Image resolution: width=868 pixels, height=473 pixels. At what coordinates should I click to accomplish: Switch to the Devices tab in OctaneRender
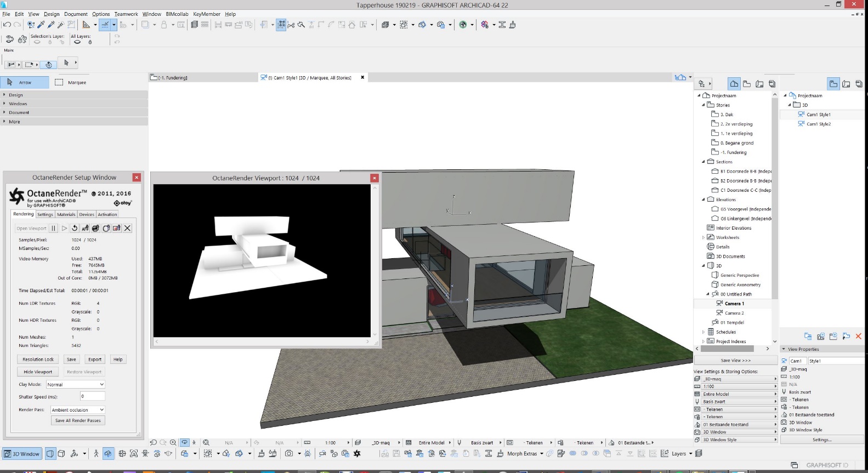point(87,214)
